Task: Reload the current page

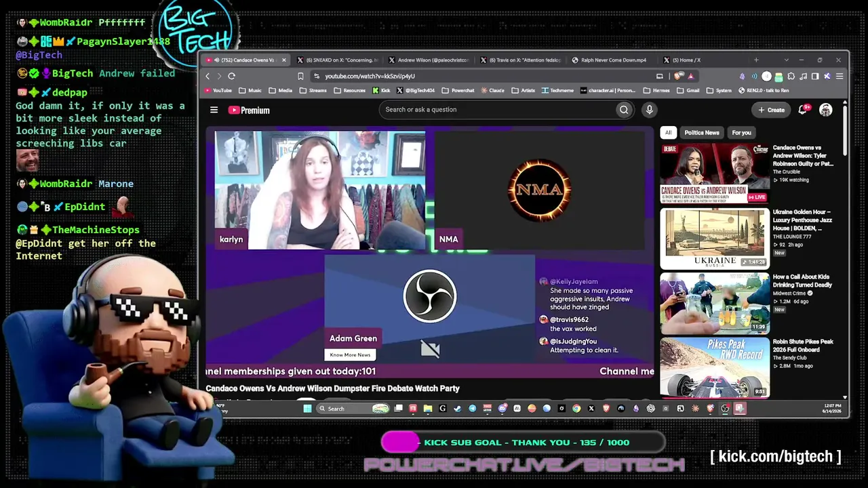Action: click(231, 77)
